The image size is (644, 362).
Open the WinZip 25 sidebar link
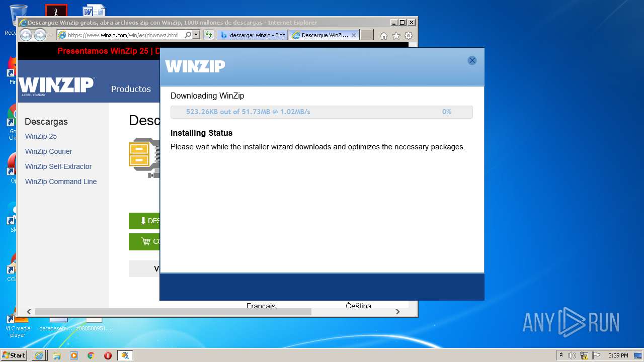pyautogui.click(x=41, y=136)
